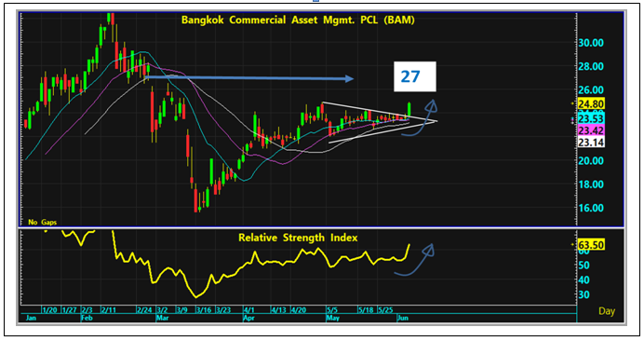Image resolution: width=644 pixels, height=341 pixels.
Task: Click the 3/2 date label
Action: coord(162,309)
